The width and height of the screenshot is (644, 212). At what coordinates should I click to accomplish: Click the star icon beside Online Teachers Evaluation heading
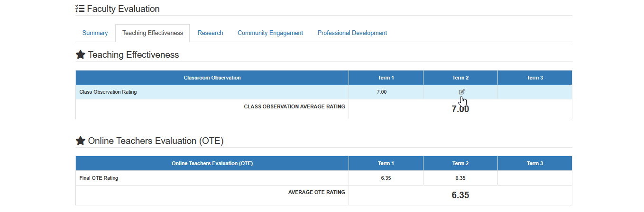coord(81,141)
